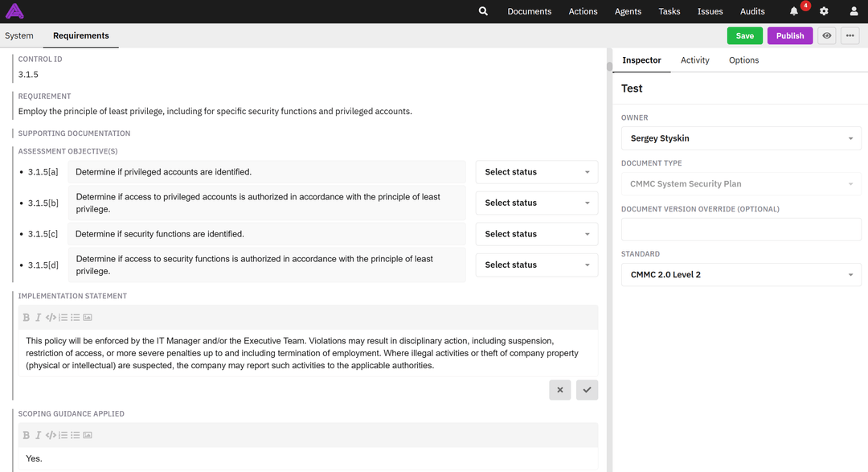
Task: Insert code in Scoping Guidance toolbar
Action: [x=51, y=435]
